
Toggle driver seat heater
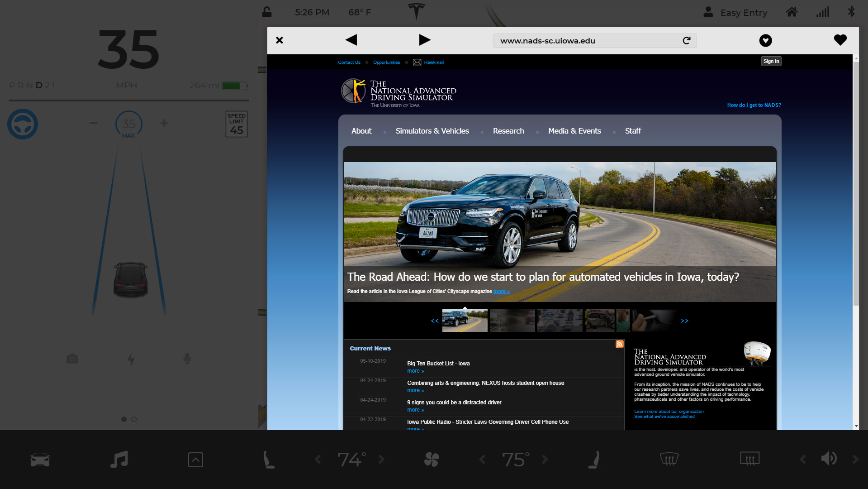pyautogui.click(x=269, y=460)
